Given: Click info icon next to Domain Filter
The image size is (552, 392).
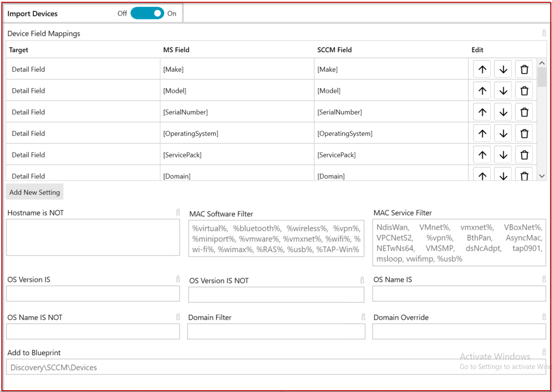Looking at the screenshot, I should [x=363, y=317].
